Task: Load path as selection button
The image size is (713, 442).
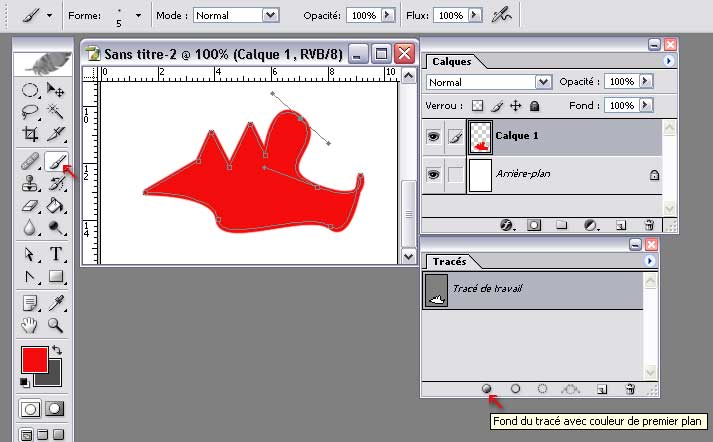Action: tap(542, 389)
